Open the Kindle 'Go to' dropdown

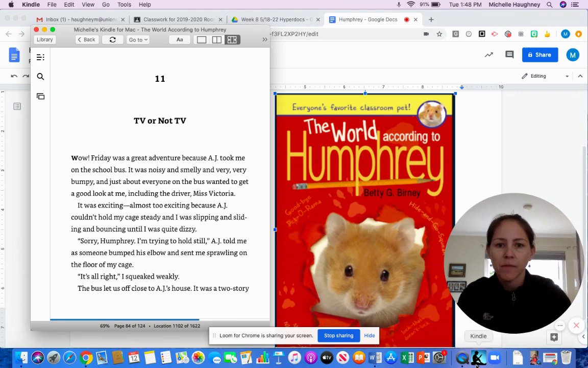[138, 39]
